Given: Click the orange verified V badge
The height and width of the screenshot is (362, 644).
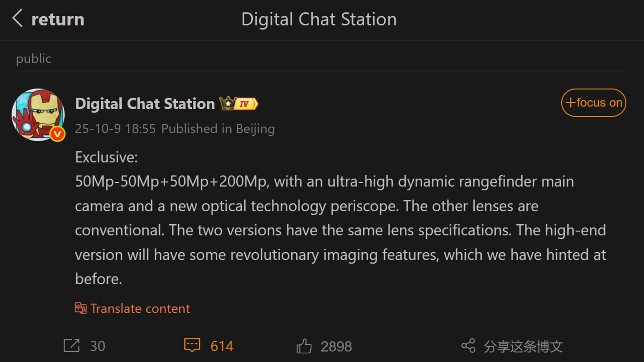Looking at the screenshot, I should 57,134.
